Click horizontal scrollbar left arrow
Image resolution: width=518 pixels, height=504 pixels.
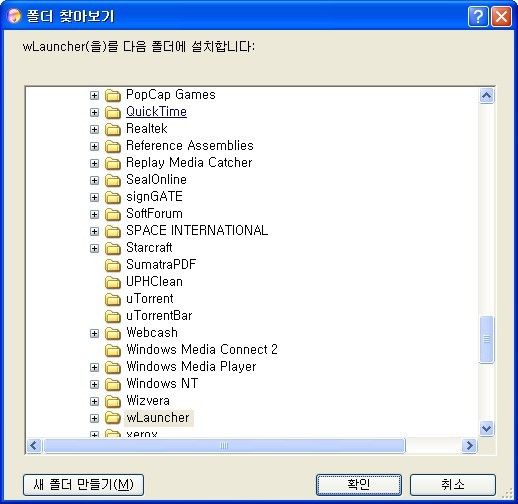[34, 446]
